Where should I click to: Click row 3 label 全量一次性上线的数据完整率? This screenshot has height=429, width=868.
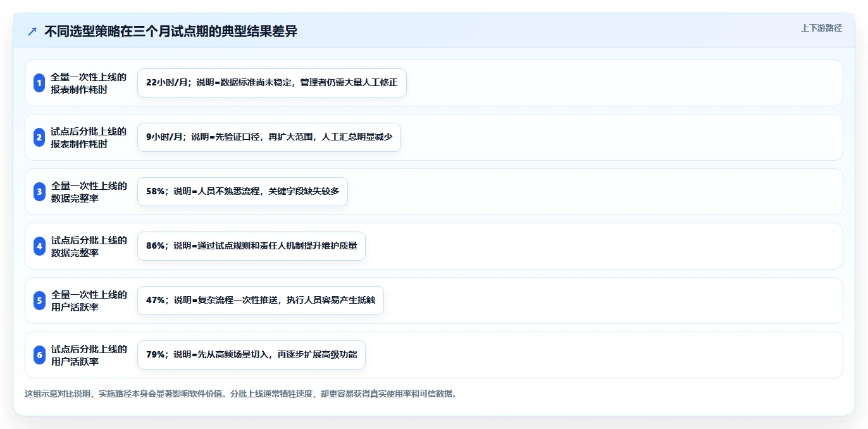(89, 192)
